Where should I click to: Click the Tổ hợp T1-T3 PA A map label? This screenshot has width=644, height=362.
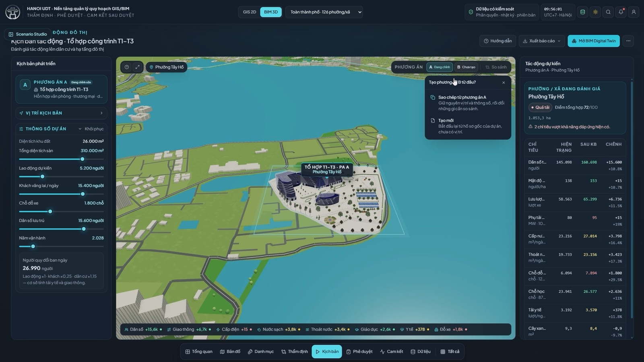tap(327, 170)
